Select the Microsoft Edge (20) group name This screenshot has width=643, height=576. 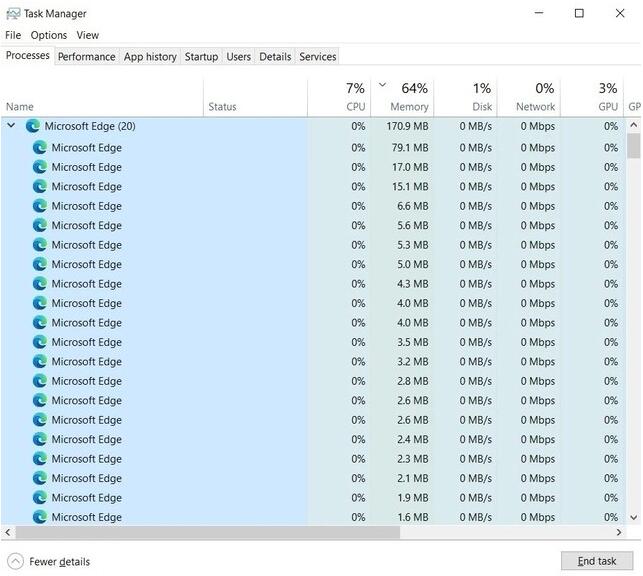pos(90,126)
